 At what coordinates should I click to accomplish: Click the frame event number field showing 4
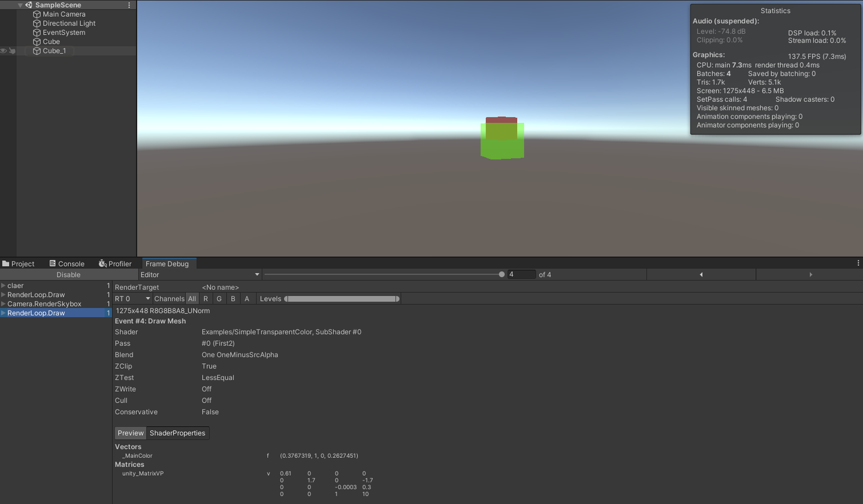521,274
